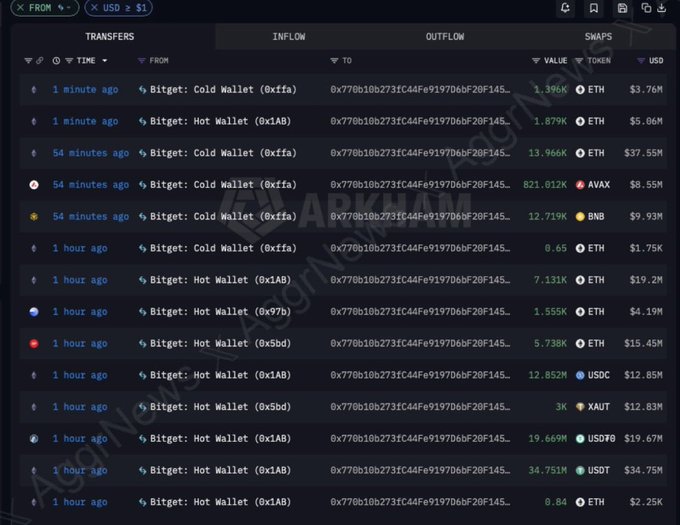
Task: Click the $2.25K USD amount
Action: (x=646, y=502)
